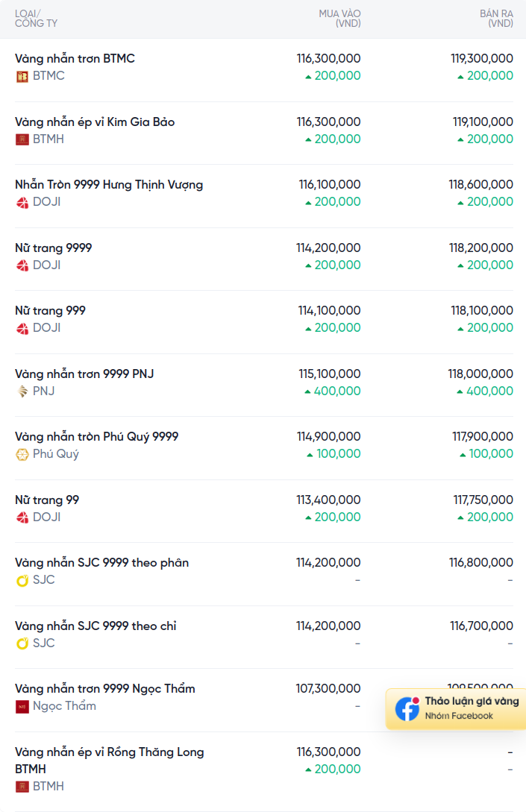Click SJC ring icon under theo phân
Viewport: 526px width, 812px height.
click(22, 581)
